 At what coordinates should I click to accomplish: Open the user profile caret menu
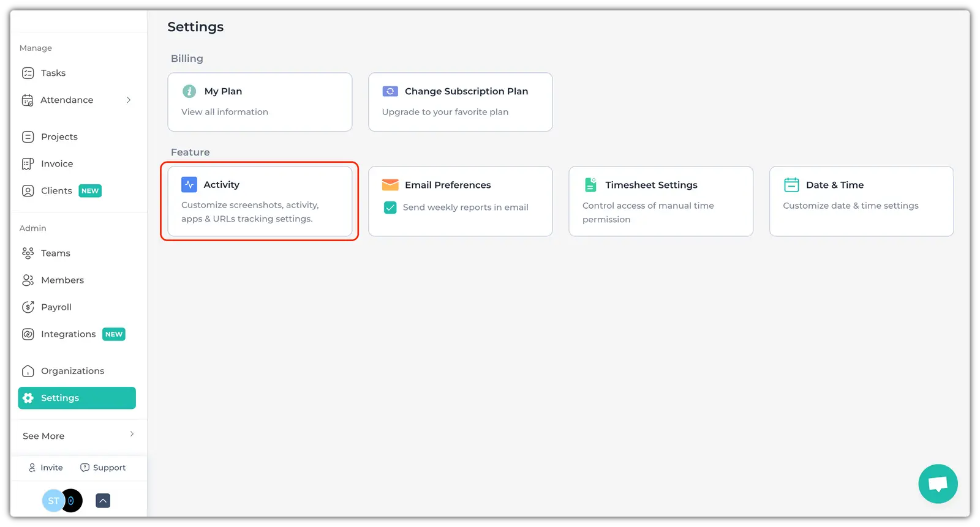(x=103, y=501)
